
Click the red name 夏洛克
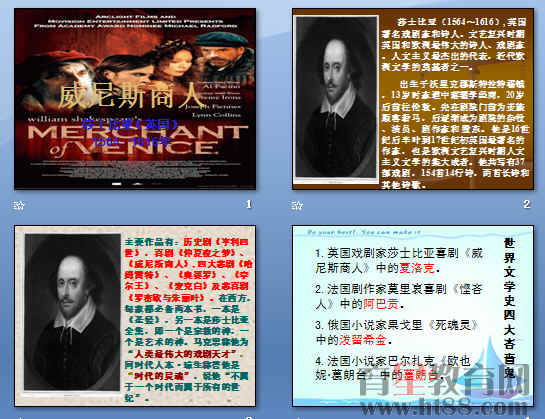click(x=417, y=268)
